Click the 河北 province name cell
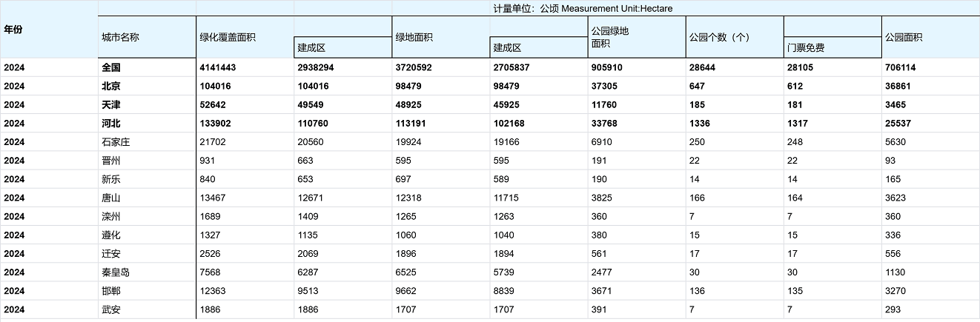The height and width of the screenshot is (322, 980). point(111,123)
